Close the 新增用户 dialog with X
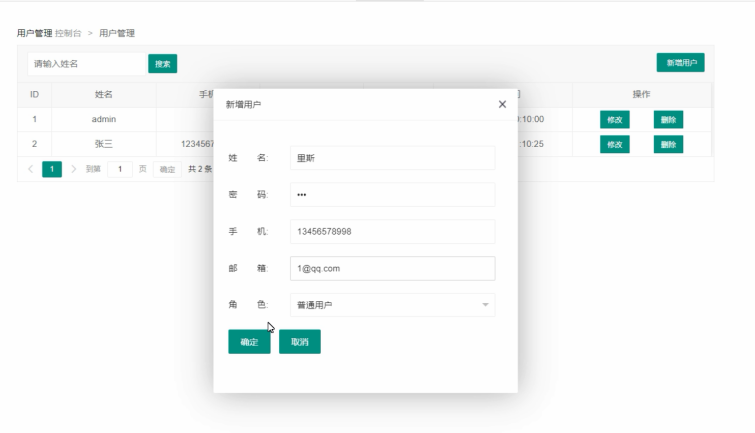The height and width of the screenshot is (433, 755). (502, 104)
